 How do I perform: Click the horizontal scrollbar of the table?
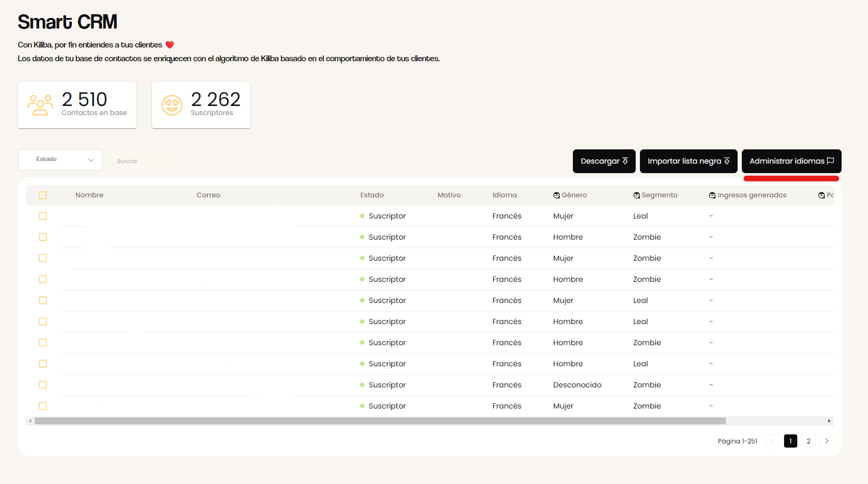[380, 421]
